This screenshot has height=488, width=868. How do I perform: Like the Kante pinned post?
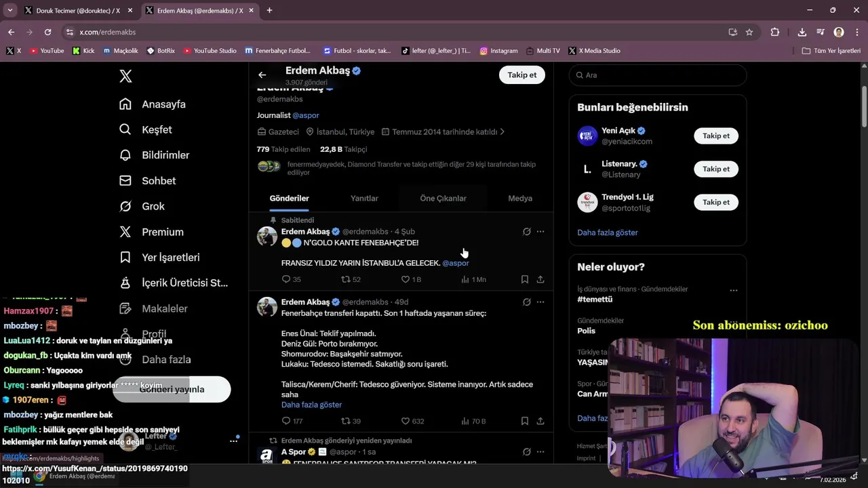pyautogui.click(x=411, y=279)
